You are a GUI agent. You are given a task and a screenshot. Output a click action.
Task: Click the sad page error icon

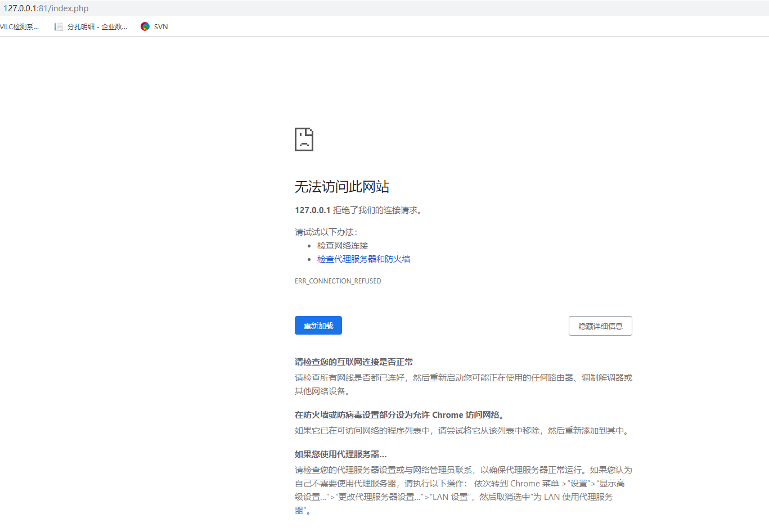304,139
